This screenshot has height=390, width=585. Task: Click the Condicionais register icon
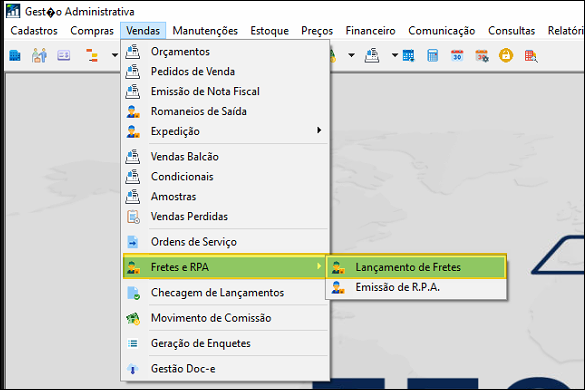tap(133, 177)
